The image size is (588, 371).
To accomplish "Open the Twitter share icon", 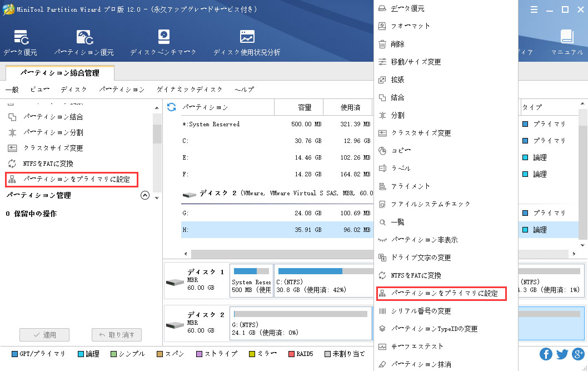I will point(561,354).
